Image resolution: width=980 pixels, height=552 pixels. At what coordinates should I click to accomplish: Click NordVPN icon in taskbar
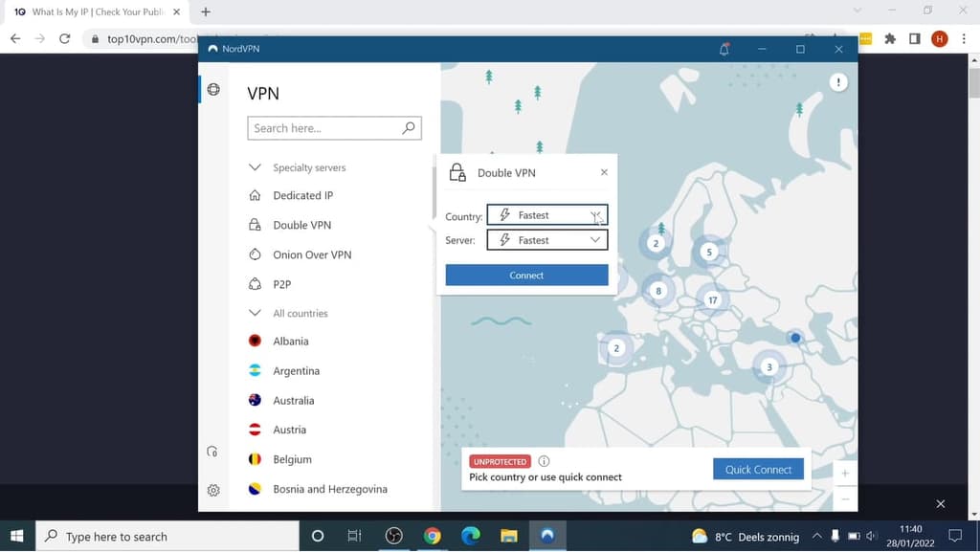(547, 536)
